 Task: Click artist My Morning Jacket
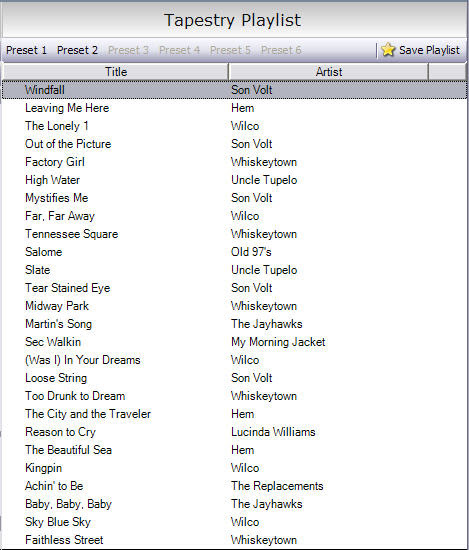(278, 342)
